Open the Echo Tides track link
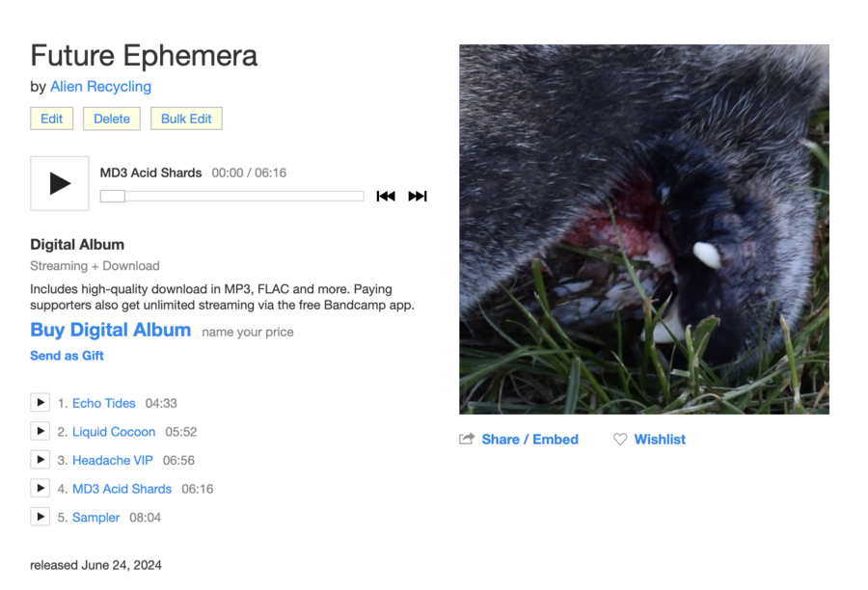Image resolution: width=868 pixels, height=590 pixels. tap(104, 403)
